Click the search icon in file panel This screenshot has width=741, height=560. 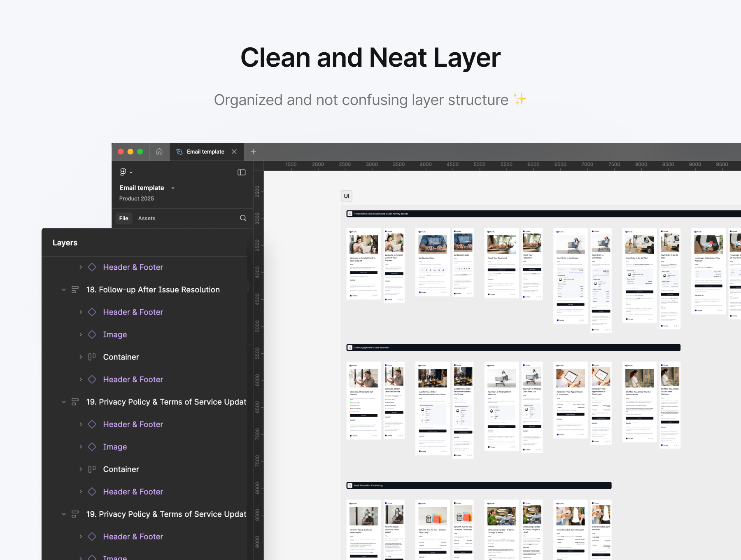pyautogui.click(x=243, y=218)
